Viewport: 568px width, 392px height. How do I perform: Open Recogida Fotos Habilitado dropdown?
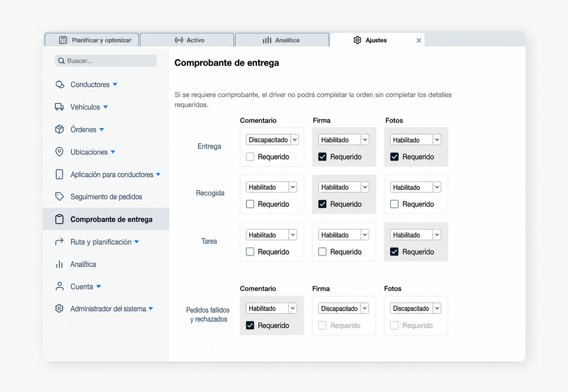(x=416, y=187)
